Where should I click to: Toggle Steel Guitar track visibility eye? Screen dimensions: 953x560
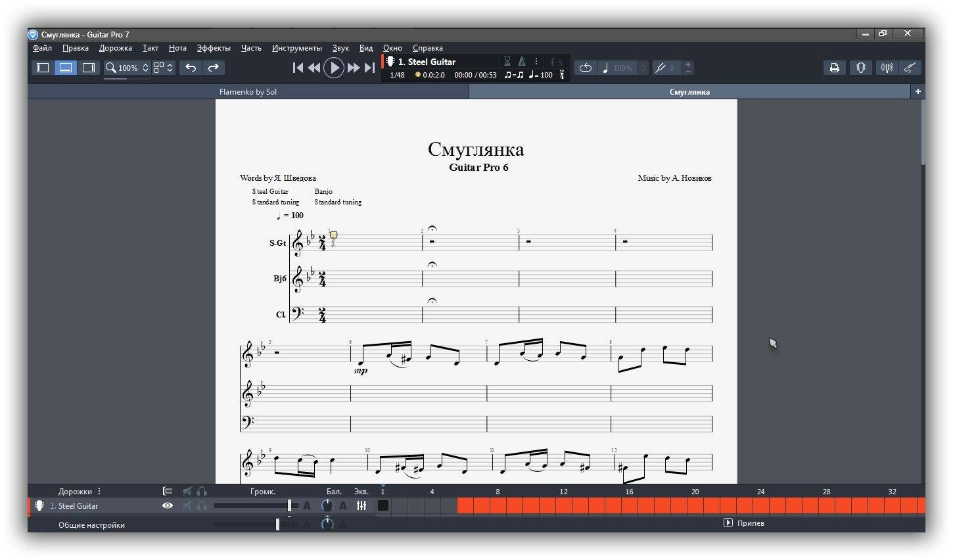[168, 505]
